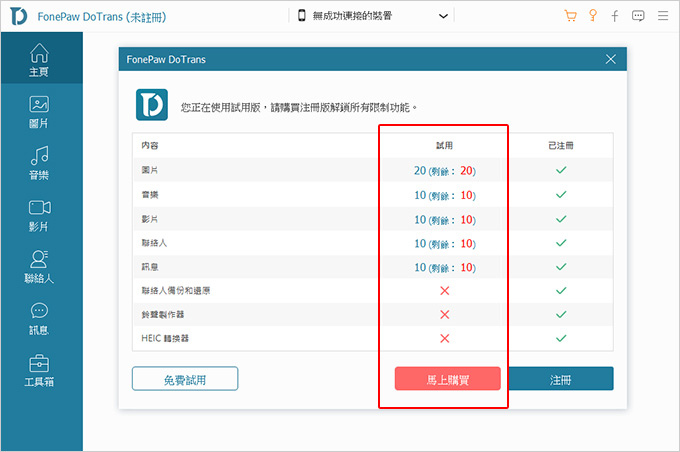Open the 影片 videos section in sidebar

tap(39, 215)
